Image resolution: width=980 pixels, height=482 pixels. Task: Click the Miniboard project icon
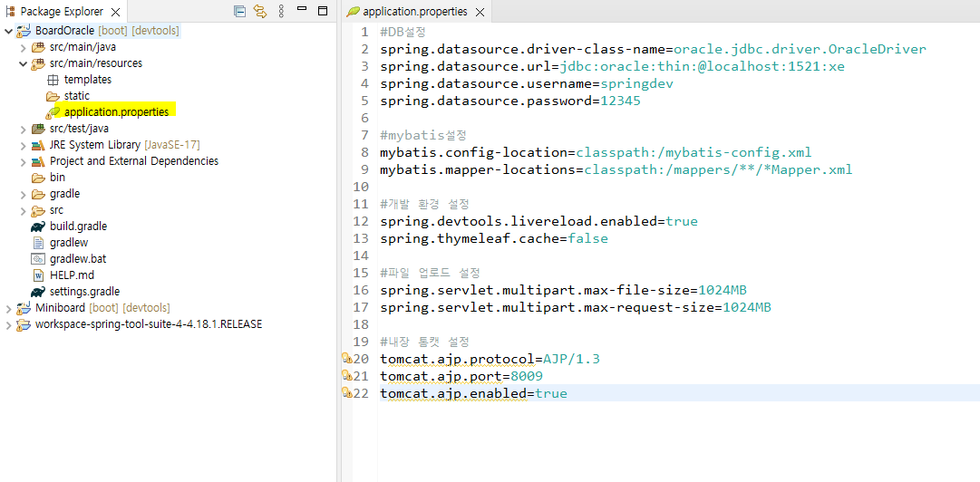[x=24, y=308]
